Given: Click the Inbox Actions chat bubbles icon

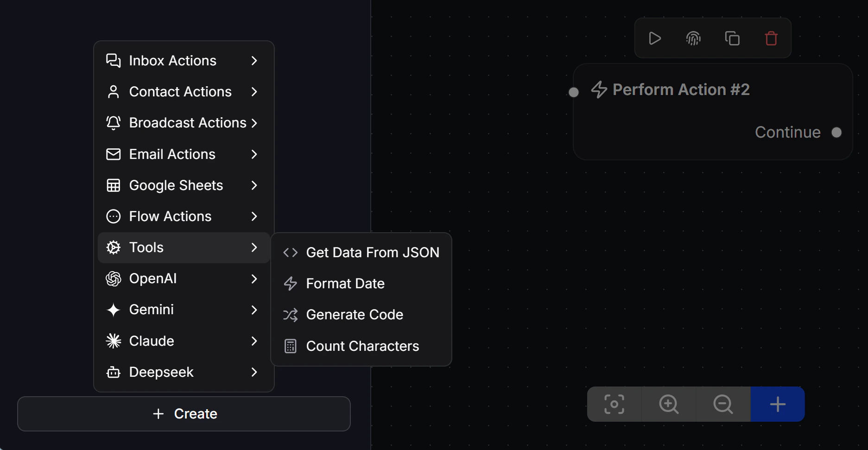Looking at the screenshot, I should [113, 61].
